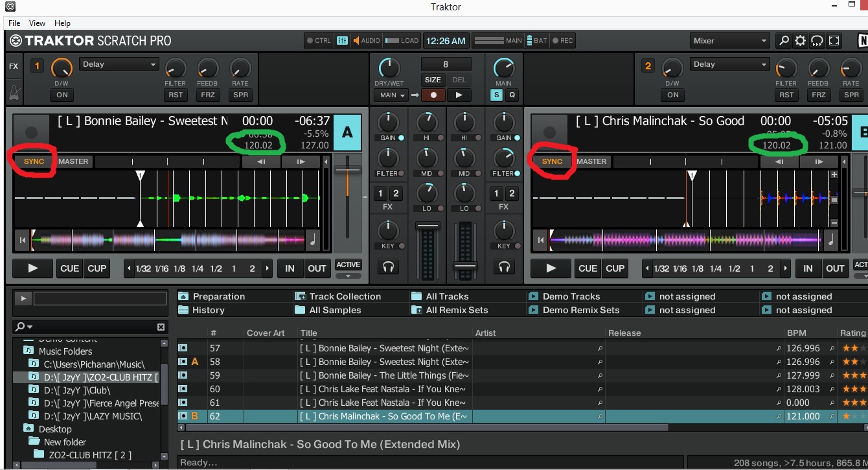The width and height of the screenshot is (868, 470).
Task: Clear browser search with X icon
Action: pyautogui.click(x=161, y=327)
